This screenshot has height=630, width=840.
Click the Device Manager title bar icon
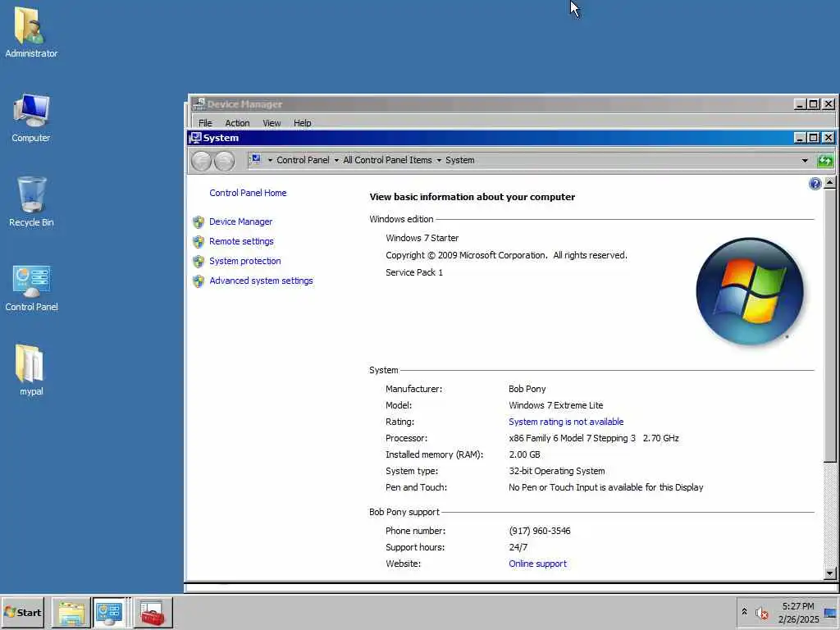[x=199, y=104]
